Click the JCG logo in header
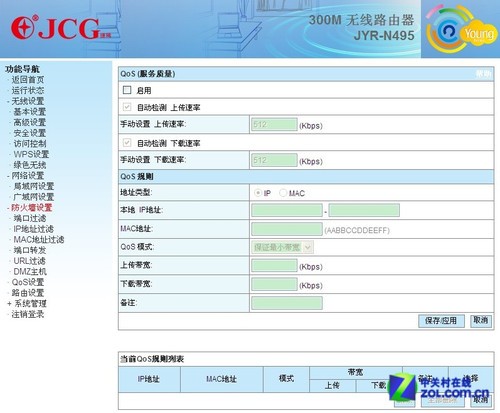Viewport: 500px width, 413px height. tap(61, 28)
